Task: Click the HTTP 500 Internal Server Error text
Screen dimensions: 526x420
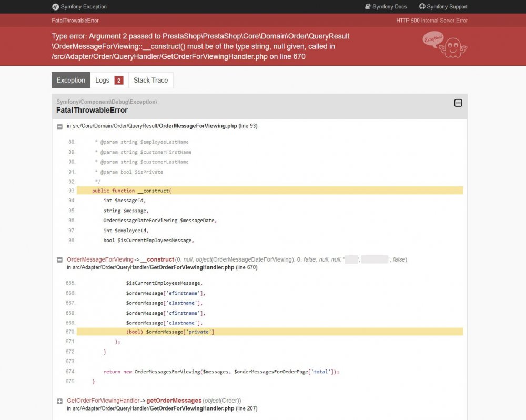Action: 432,21
